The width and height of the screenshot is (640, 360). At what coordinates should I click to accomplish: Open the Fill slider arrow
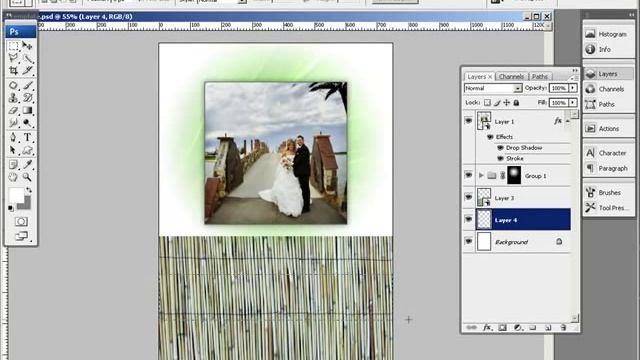click(x=573, y=102)
